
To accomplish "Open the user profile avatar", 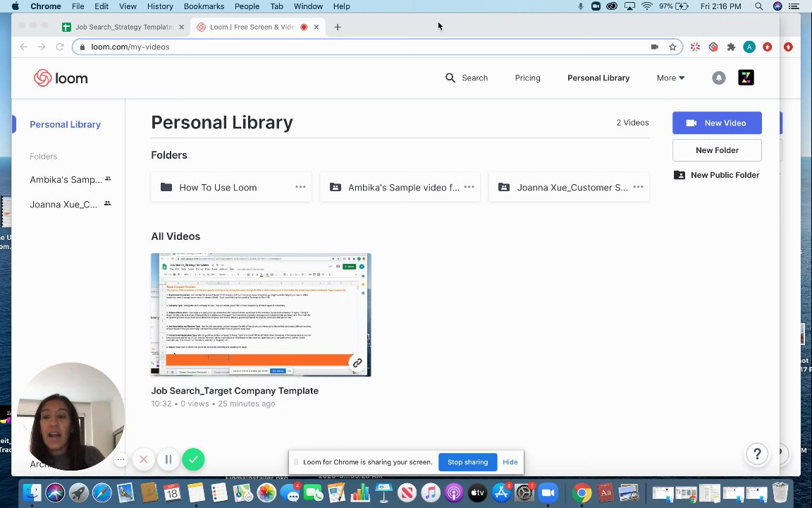I will pos(746,78).
